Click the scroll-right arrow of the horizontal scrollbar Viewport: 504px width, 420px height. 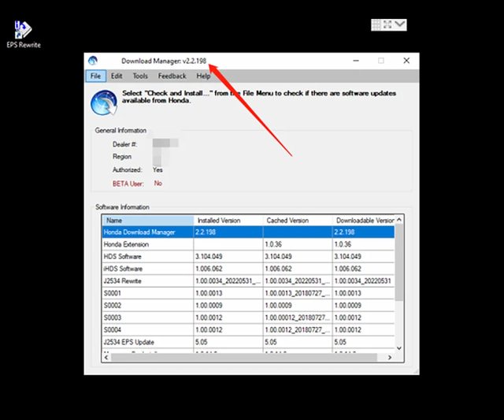(x=390, y=357)
